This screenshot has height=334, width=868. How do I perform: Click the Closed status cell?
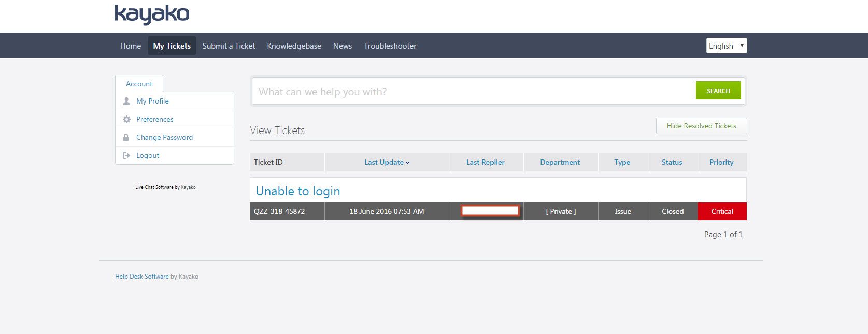pos(673,211)
